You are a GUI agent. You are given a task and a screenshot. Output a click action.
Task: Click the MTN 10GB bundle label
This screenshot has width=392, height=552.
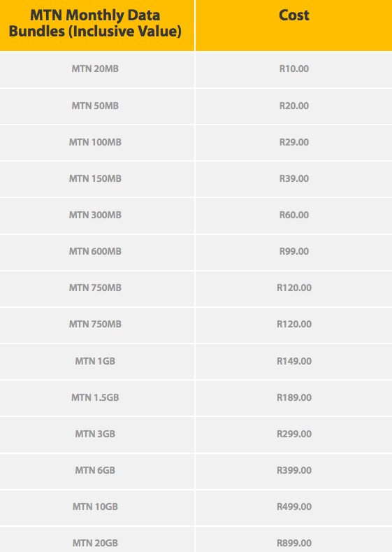coord(95,507)
